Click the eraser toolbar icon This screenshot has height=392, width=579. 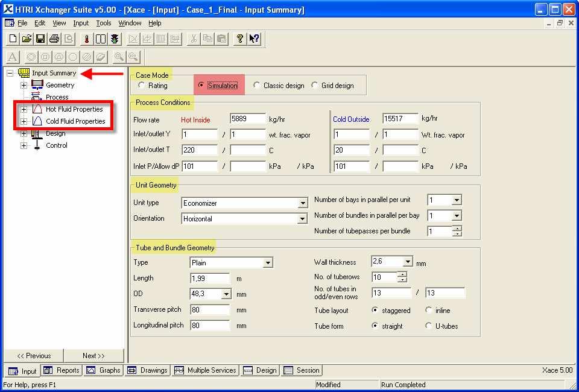coord(101,57)
